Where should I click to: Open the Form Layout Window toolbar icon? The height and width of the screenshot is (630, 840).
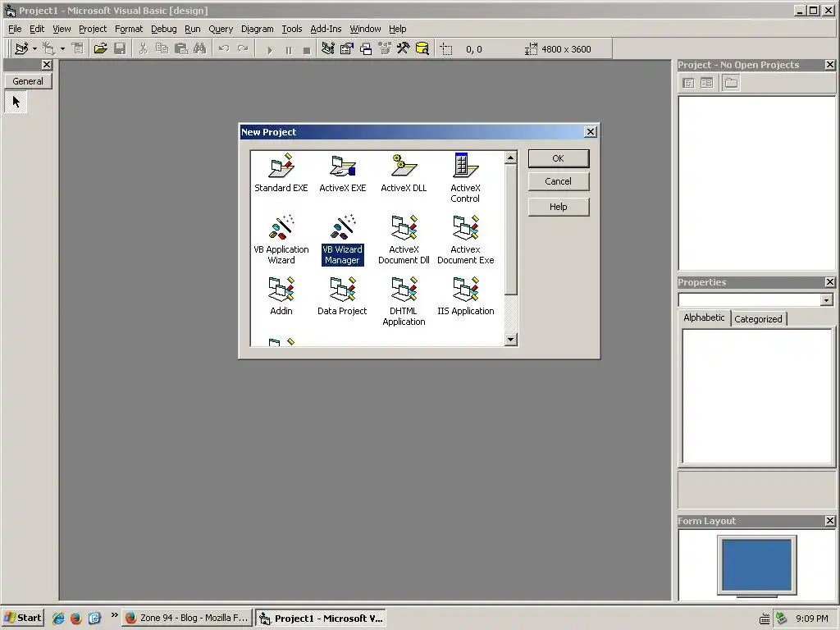coord(366,48)
